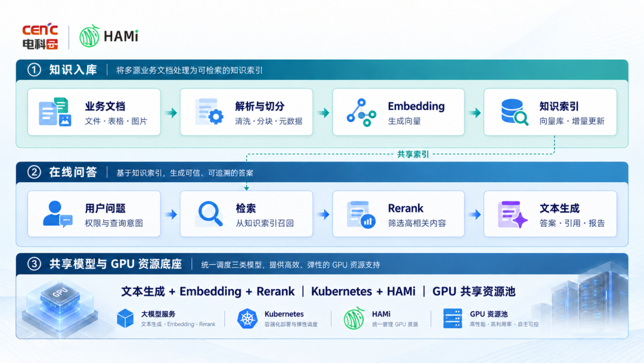Image resolution: width=644 pixels, height=363 pixels.
Task: Click the 统一管理 GPU 资源 caption
Action: 395,324
